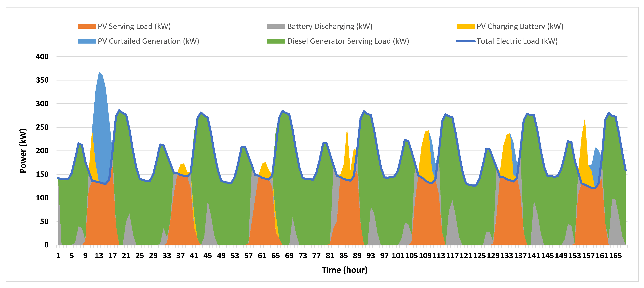644x288 pixels.
Task: Click the green Diesel Generator legend swatch
Action: pos(276,41)
